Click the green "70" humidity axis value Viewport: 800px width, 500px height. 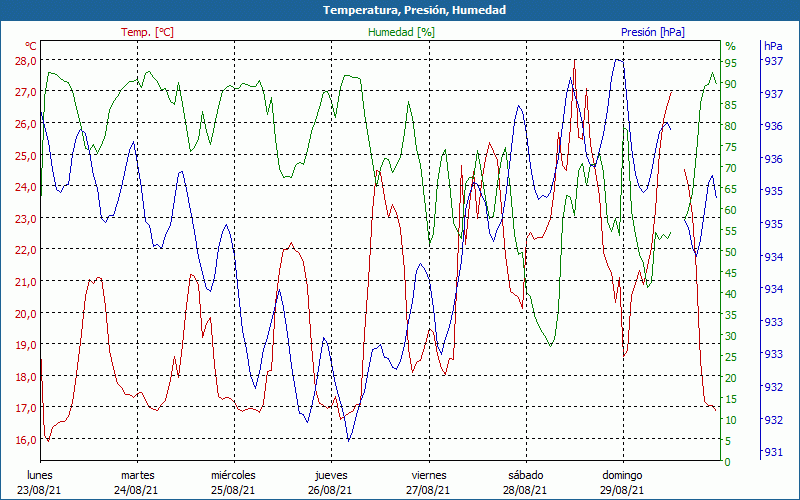(731, 168)
